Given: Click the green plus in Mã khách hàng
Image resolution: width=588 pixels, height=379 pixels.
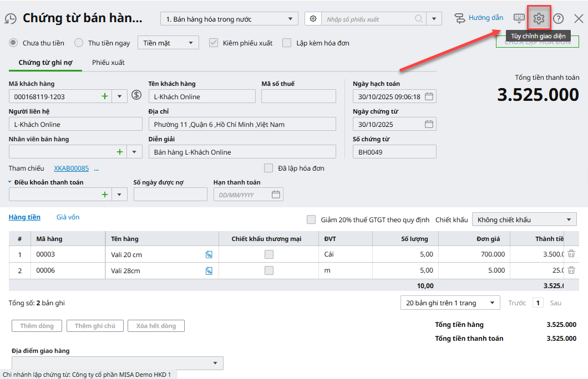Looking at the screenshot, I should coord(104,96).
